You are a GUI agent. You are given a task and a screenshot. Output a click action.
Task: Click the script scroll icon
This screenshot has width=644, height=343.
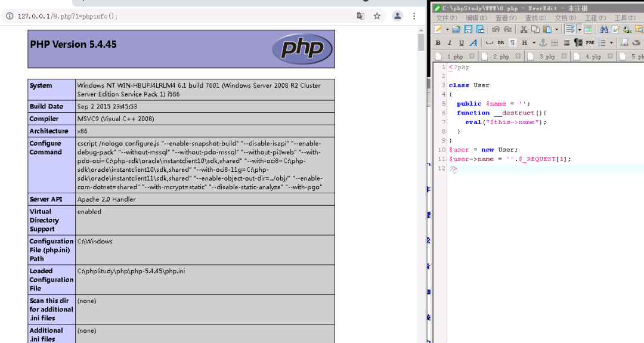(x=625, y=43)
